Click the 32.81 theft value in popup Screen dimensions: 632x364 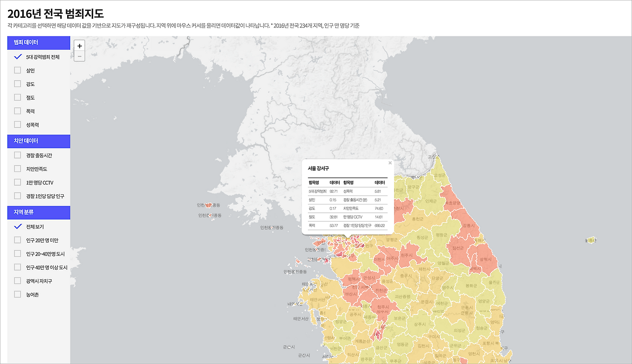tap(333, 217)
